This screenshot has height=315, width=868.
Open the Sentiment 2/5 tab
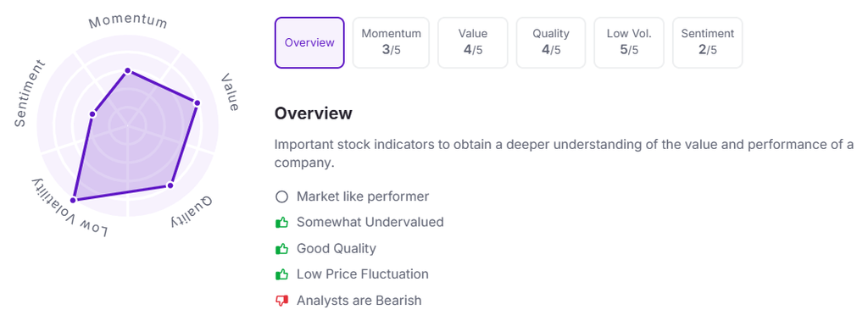708,42
